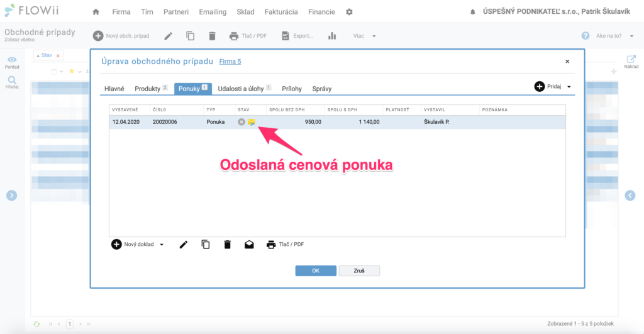Open the Sklad menu
This screenshot has width=644, height=334.
(x=245, y=12)
